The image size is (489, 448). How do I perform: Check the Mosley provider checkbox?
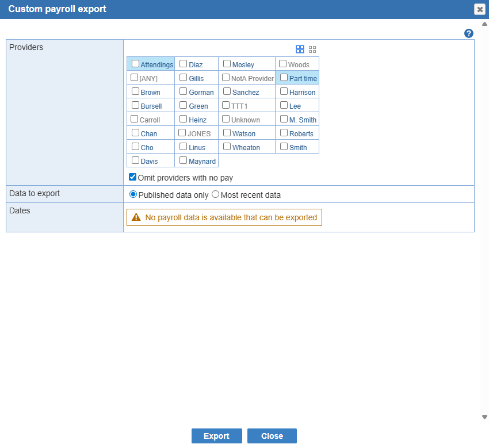point(227,64)
